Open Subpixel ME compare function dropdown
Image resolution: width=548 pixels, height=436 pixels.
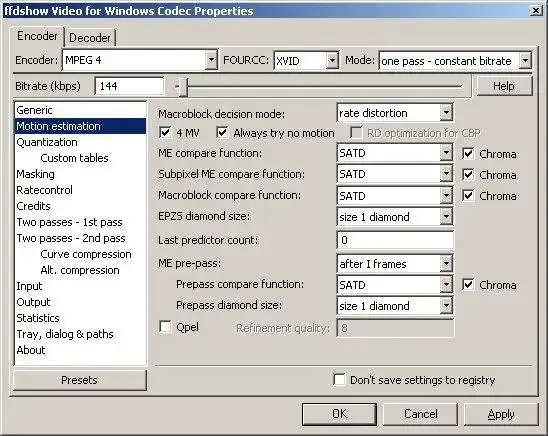click(x=395, y=174)
